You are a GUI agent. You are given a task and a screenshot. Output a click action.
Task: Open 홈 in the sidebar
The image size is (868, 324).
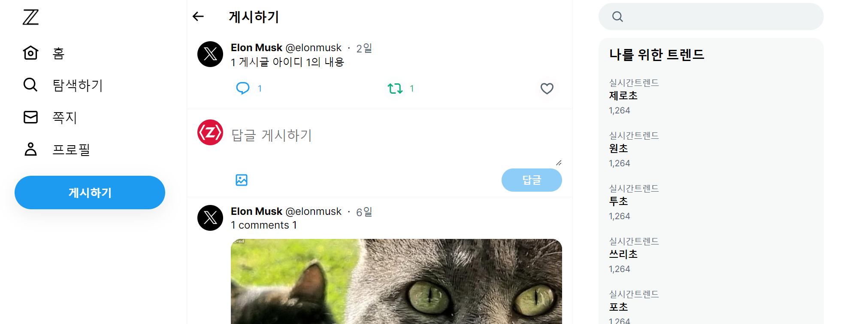[44, 53]
